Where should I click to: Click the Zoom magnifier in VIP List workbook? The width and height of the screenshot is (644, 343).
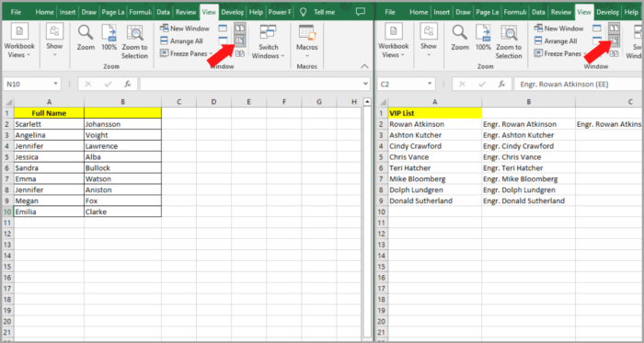pyautogui.click(x=460, y=38)
